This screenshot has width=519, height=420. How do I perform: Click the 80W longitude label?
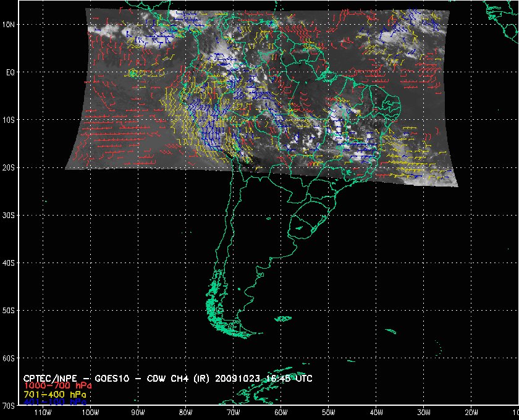pyautogui.click(x=186, y=413)
